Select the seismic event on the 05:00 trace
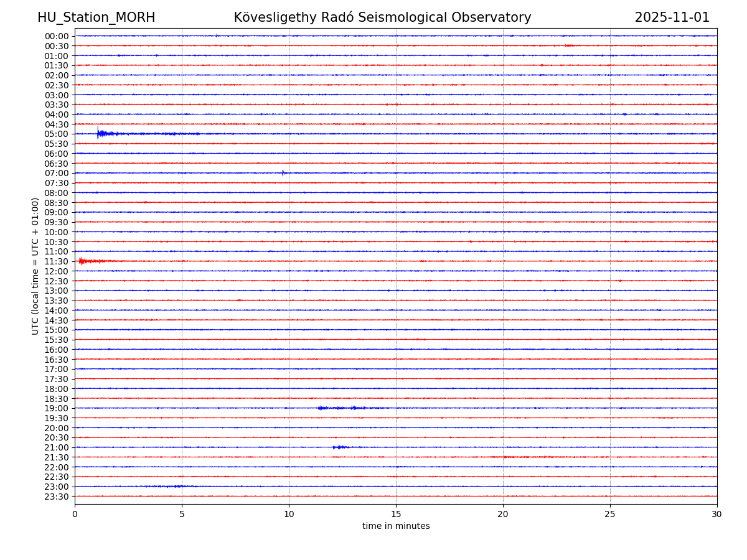Image resolution: width=747 pixels, height=560 pixels. tap(103, 133)
